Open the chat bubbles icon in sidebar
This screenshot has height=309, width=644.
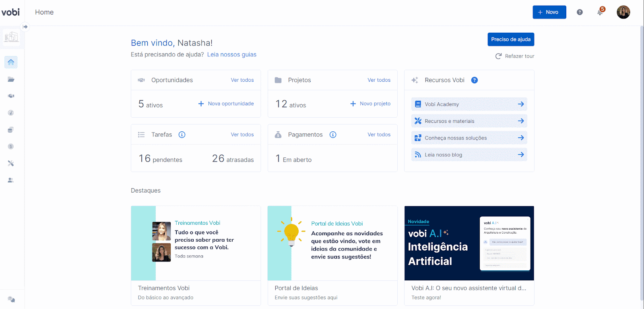pos(11,299)
